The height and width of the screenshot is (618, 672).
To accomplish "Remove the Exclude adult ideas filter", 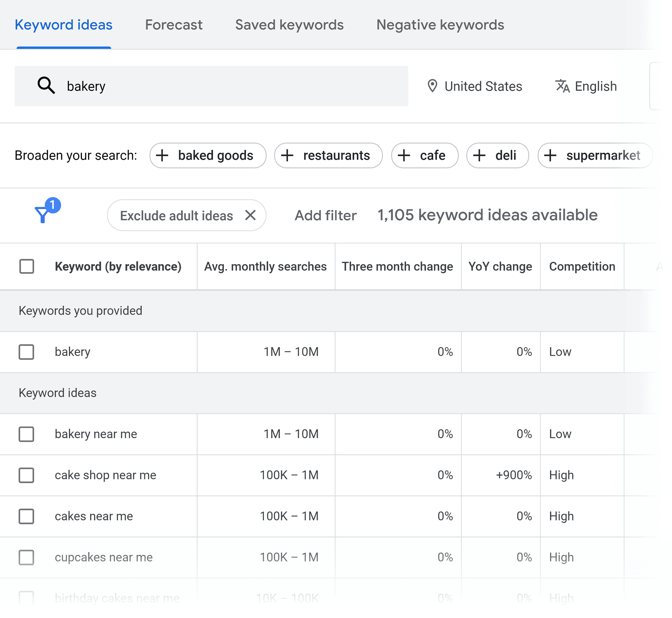I will click(251, 215).
